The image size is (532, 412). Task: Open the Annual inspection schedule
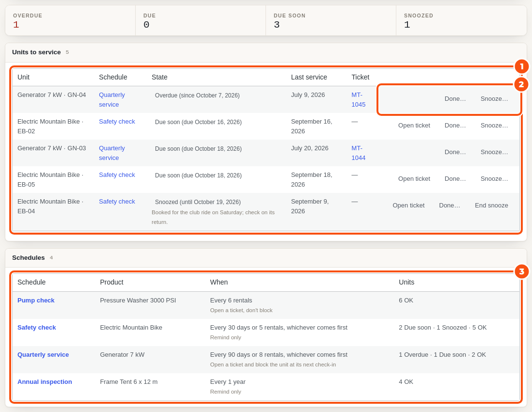click(45, 382)
